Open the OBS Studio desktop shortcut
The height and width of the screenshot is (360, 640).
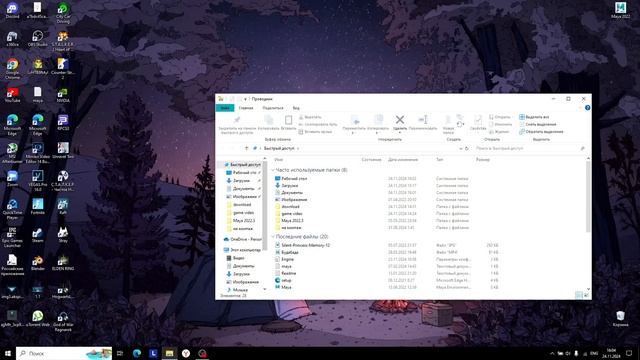click(x=38, y=39)
